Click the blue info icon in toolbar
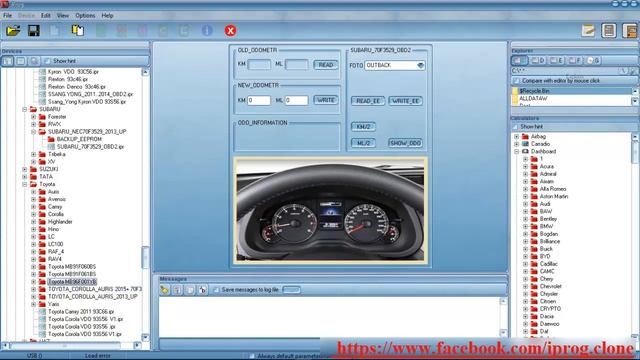Viewport: 640px width, 360px height. (207, 30)
